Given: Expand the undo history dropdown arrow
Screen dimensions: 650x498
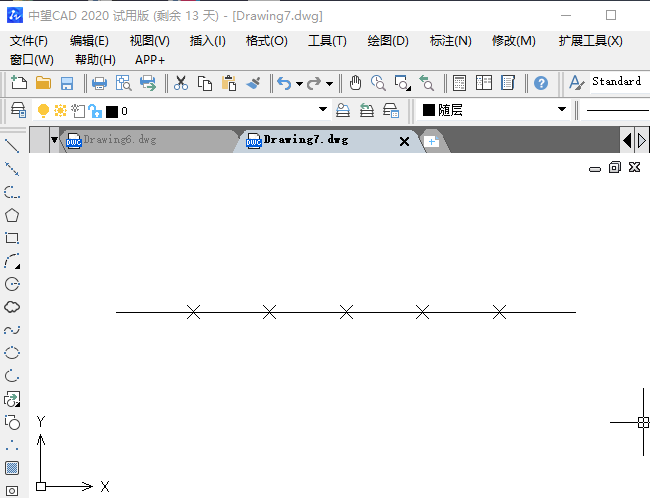Looking at the screenshot, I should tap(299, 84).
